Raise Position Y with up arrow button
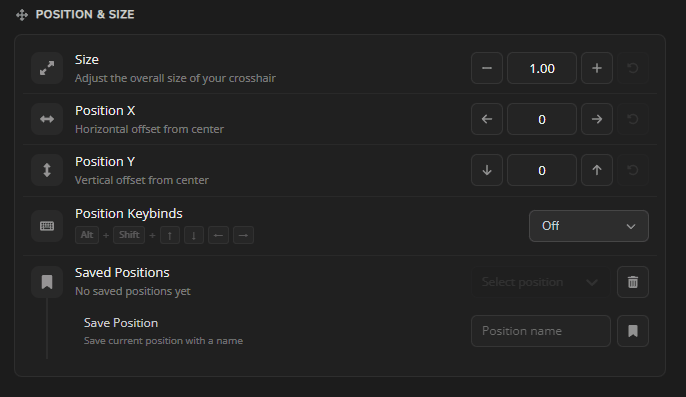This screenshot has height=397, width=686. click(597, 170)
